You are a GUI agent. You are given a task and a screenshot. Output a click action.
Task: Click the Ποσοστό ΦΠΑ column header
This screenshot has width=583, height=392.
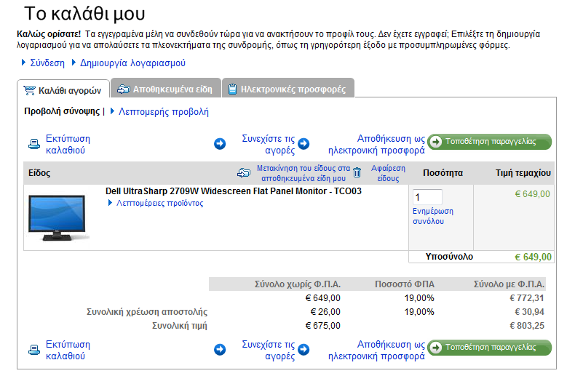[x=405, y=284]
